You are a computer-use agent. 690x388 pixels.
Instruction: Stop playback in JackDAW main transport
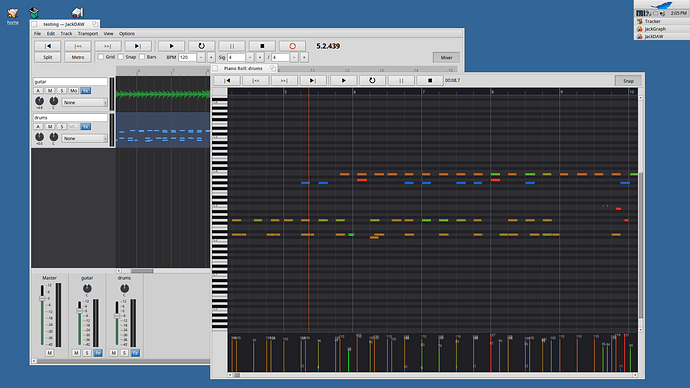pyautogui.click(x=262, y=46)
